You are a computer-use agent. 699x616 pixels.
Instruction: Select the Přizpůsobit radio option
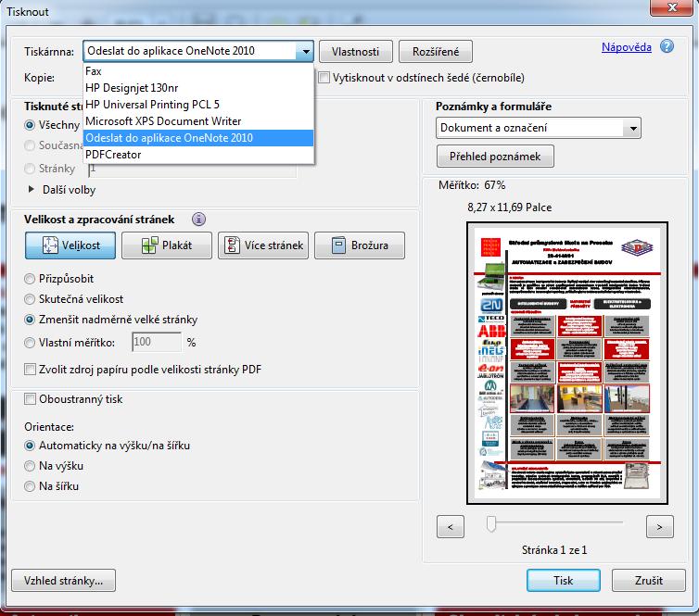[30, 279]
